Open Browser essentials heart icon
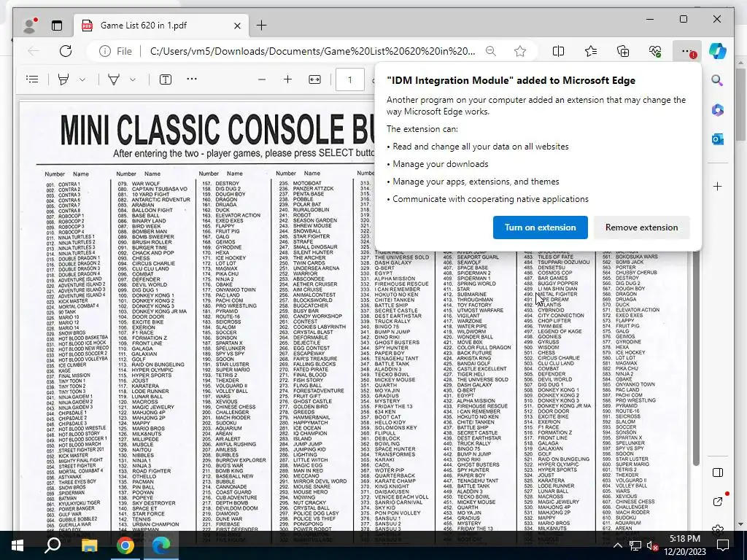The height and width of the screenshot is (560, 747). click(x=655, y=51)
